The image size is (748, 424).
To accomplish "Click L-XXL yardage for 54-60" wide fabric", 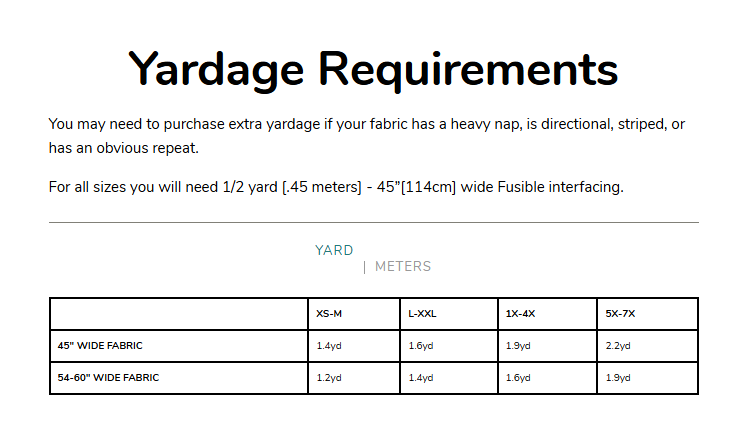I will pos(421,378).
